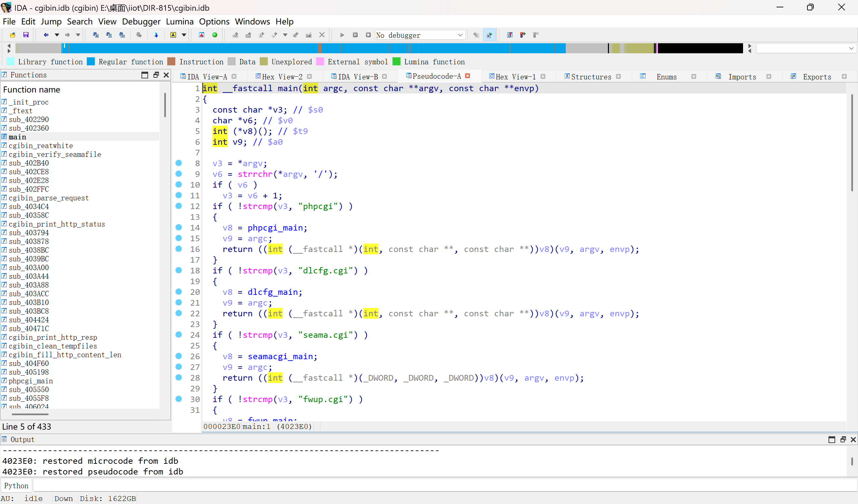Open the Lumina menu
The height and width of the screenshot is (504, 858).
click(x=180, y=21)
